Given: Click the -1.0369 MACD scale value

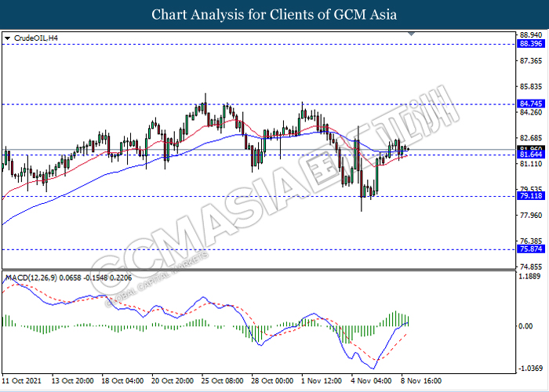Looking at the screenshot, I should coord(530,368).
